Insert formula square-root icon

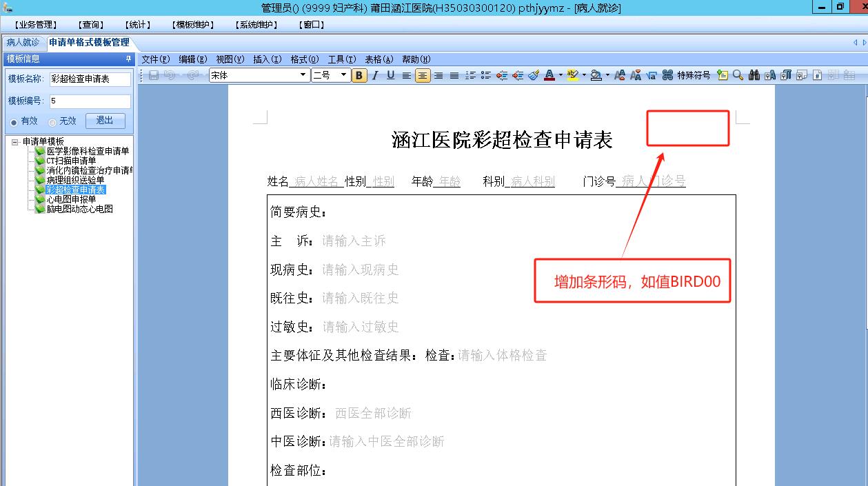coord(652,75)
